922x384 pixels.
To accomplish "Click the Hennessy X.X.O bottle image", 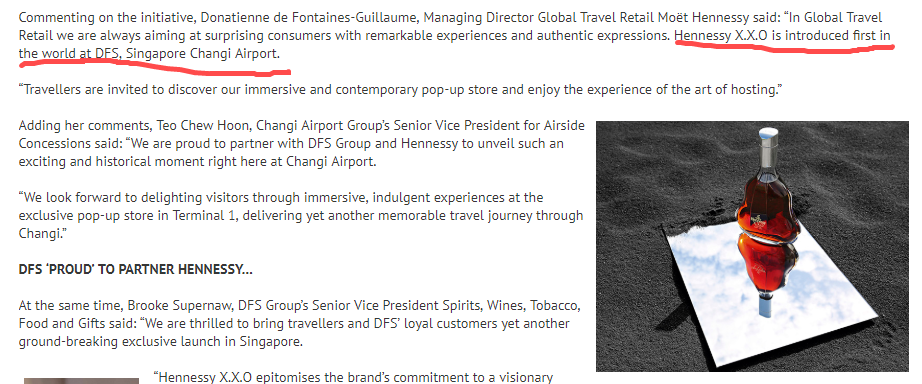I will click(752, 246).
